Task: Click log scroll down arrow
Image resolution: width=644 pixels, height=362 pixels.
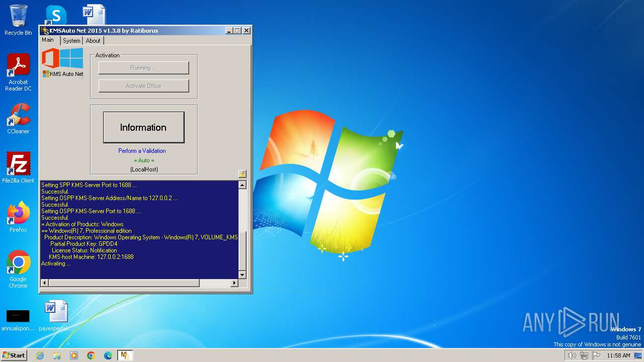Action: click(242, 275)
